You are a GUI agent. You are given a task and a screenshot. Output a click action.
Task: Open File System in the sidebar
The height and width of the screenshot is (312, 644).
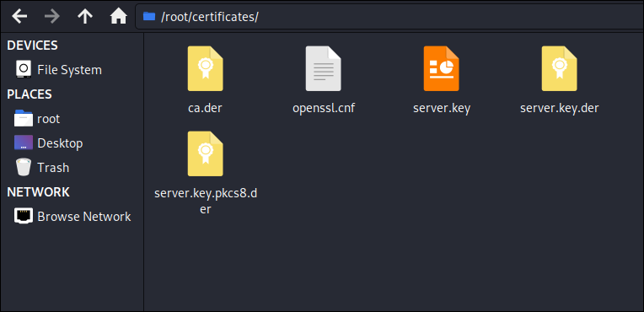point(69,70)
